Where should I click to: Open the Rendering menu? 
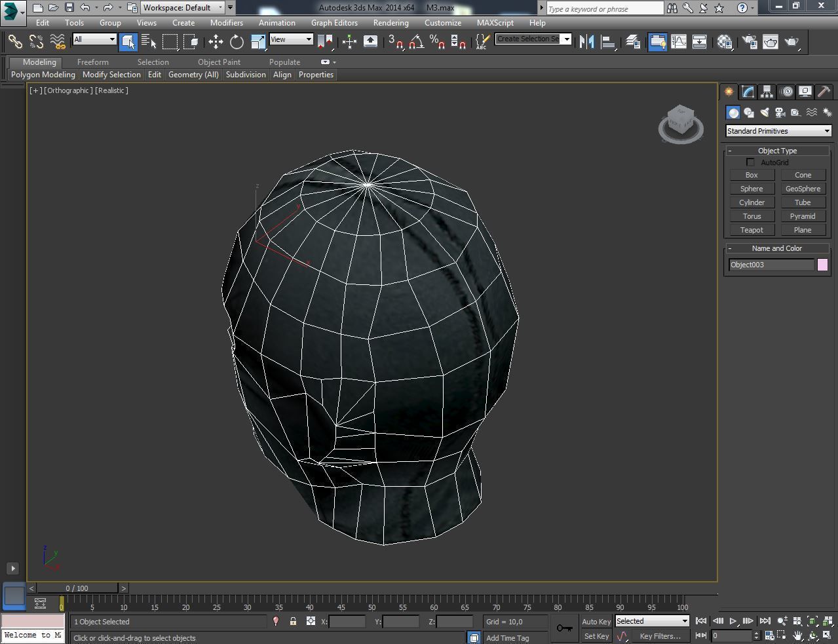[391, 22]
